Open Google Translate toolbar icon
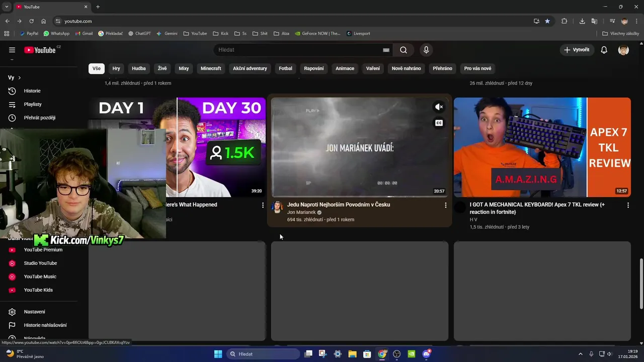 594,21
